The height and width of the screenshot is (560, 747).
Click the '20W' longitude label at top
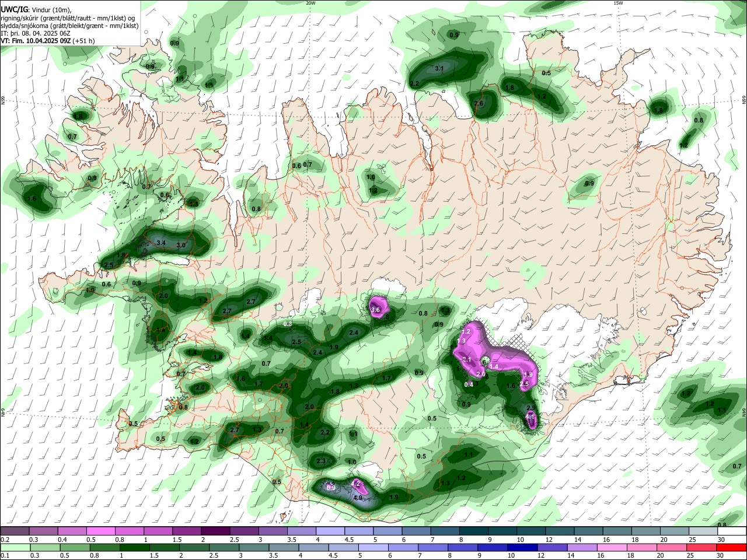(310, 3)
